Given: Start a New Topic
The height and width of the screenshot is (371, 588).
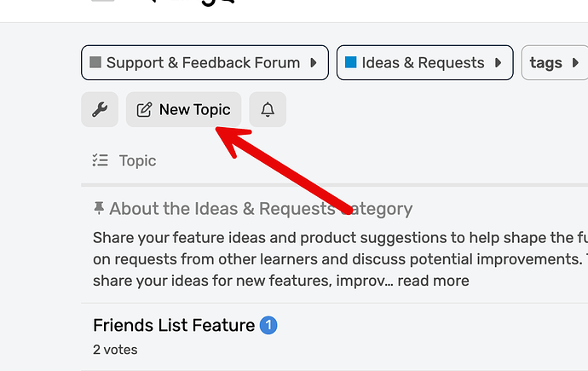Looking at the screenshot, I should [x=184, y=110].
